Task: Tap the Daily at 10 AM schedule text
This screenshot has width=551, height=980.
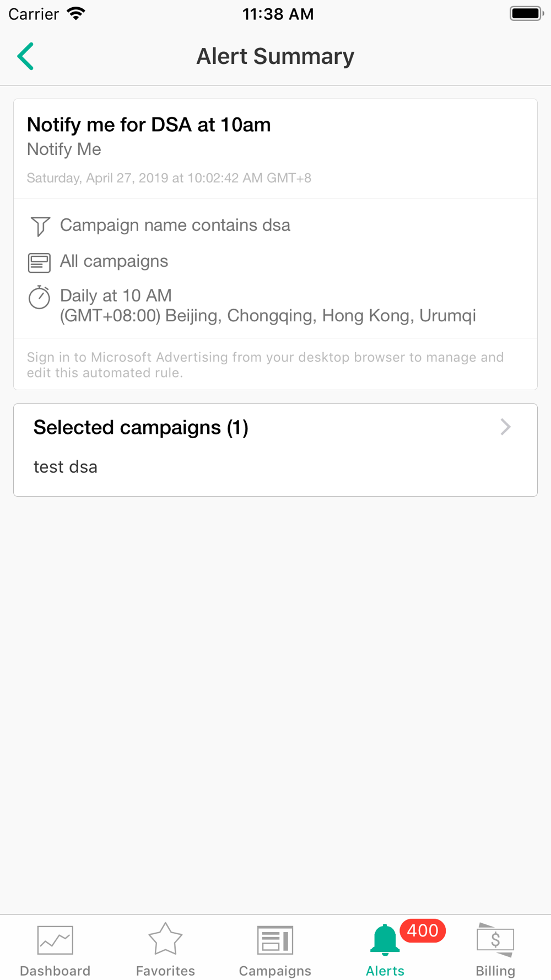Action: [x=116, y=295]
